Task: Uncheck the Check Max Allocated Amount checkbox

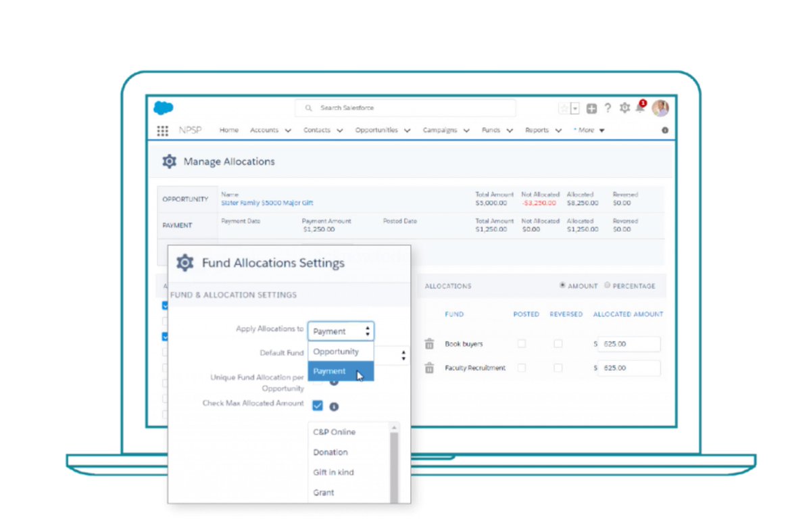Action: click(x=317, y=406)
